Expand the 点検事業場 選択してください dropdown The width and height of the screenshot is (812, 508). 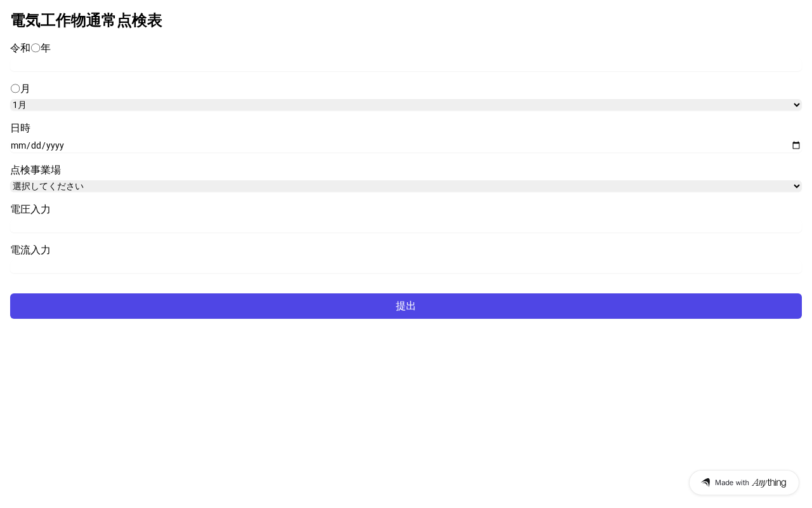click(406, 186)
